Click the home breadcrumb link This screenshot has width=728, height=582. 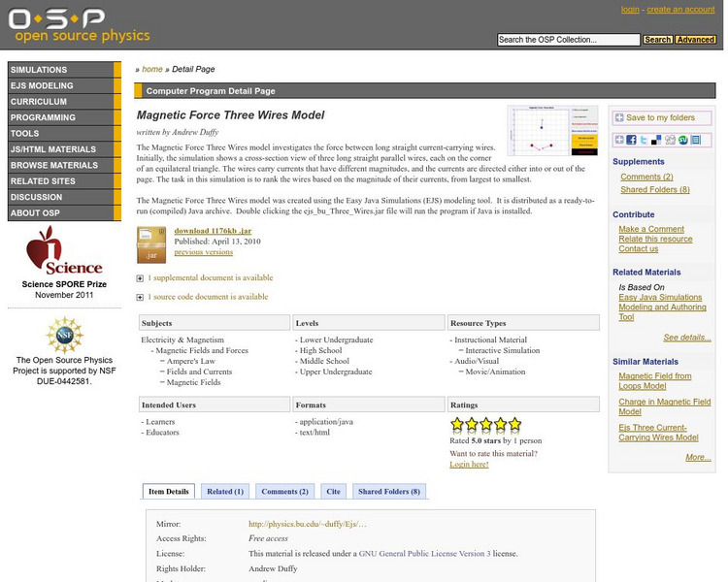pos(151,69)
